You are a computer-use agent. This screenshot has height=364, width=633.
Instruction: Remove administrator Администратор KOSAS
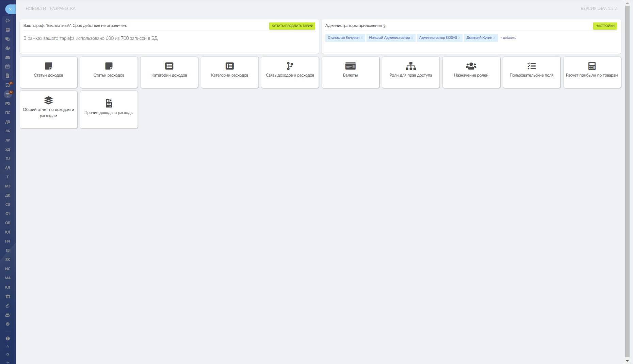[x=459, y=38]
